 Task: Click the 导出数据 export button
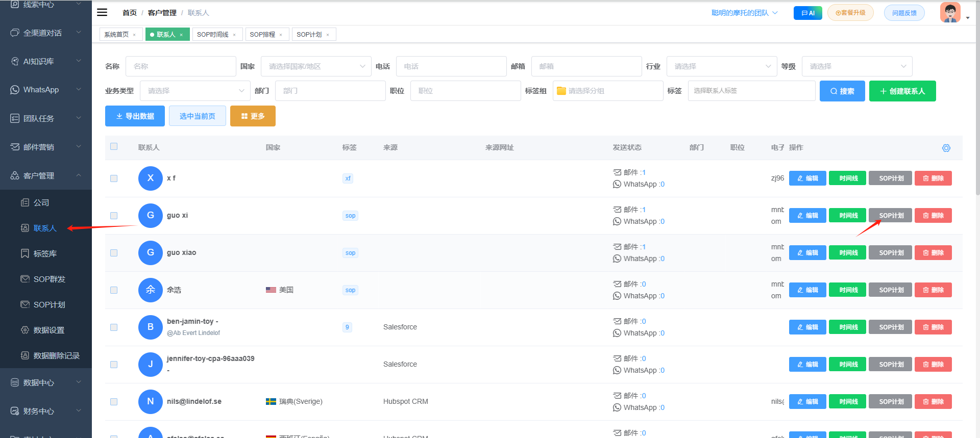[x=135, y=116]
